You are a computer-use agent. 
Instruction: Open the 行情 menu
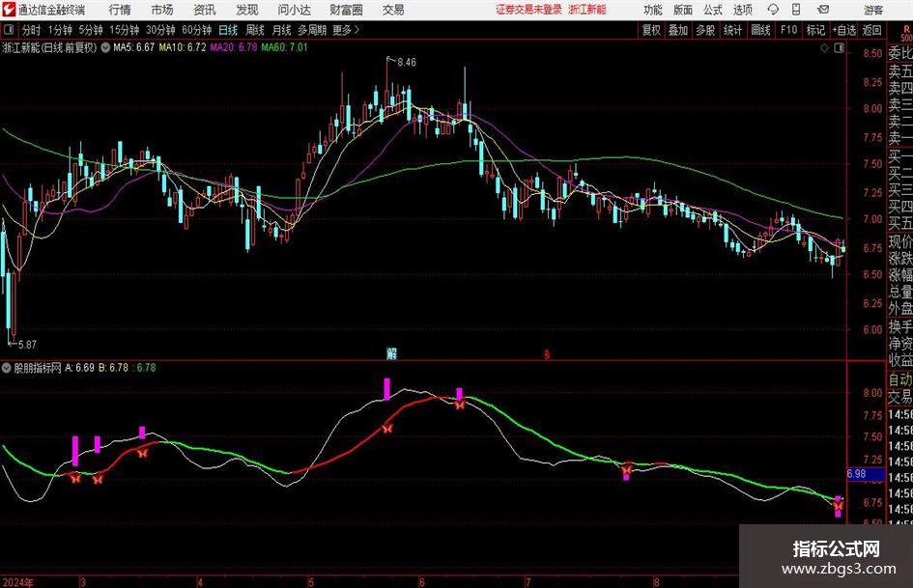pyautogui.click(x=120, y=10)
